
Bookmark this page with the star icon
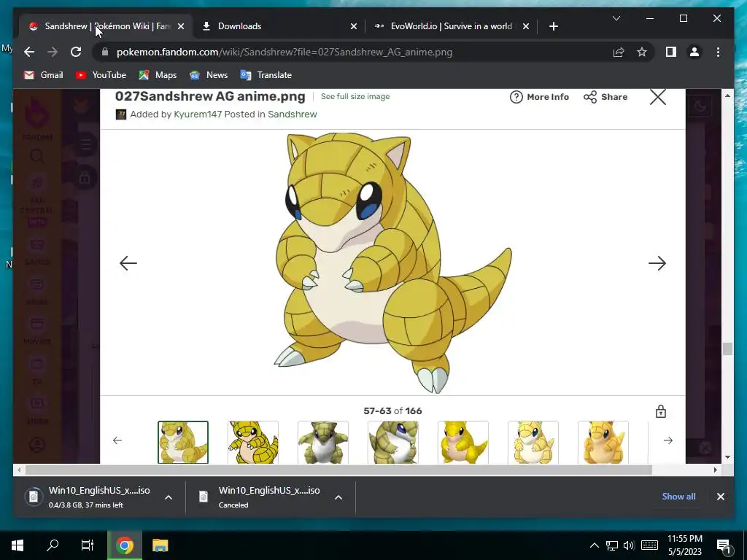click(x=642, y=52)
